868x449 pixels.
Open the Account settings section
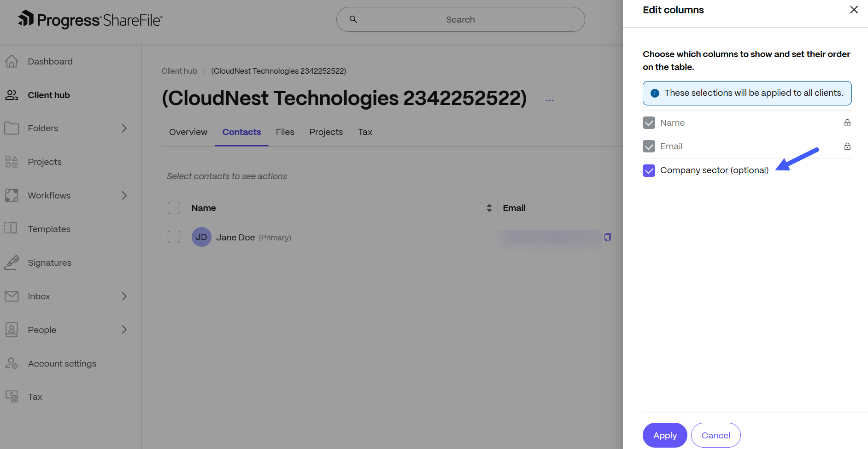click(62, 363)
